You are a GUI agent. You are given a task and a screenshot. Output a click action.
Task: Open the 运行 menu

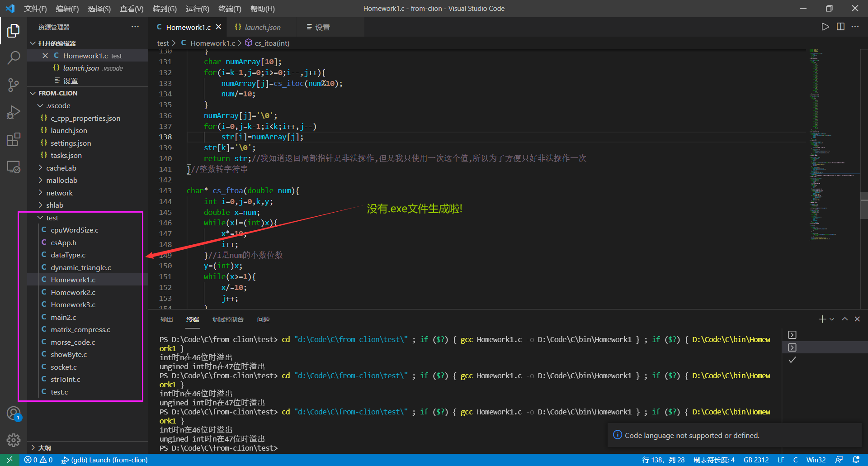198,9
